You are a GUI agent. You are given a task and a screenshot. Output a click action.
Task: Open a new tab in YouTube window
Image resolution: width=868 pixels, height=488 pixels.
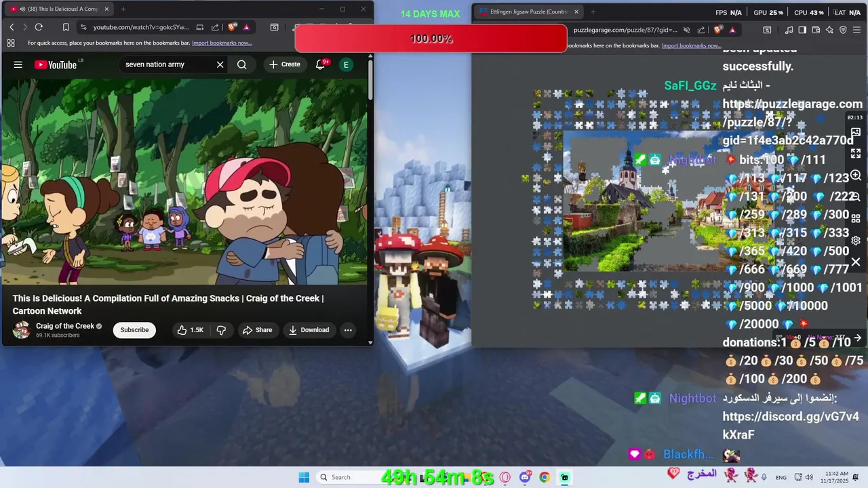[123, 9]
